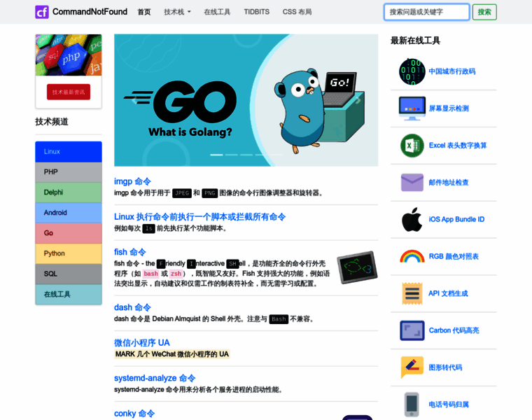Open the imgp 命令 article
532x420 pixels.
pos(132,181)
